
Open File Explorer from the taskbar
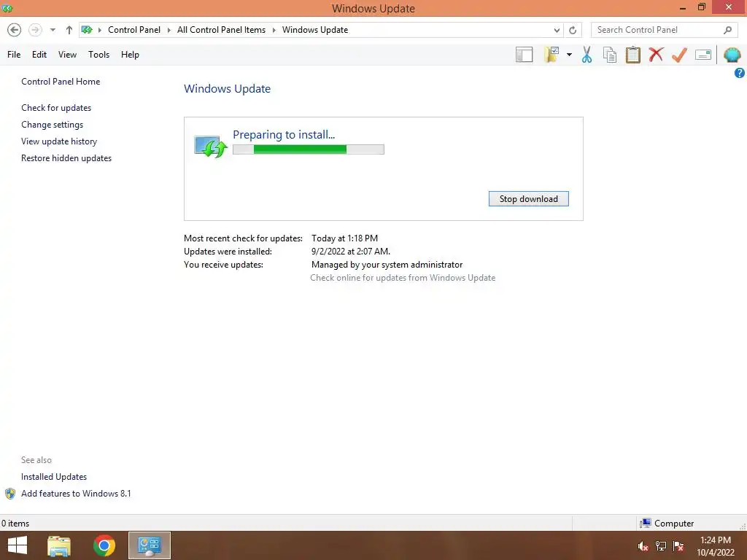click(59, 545)
